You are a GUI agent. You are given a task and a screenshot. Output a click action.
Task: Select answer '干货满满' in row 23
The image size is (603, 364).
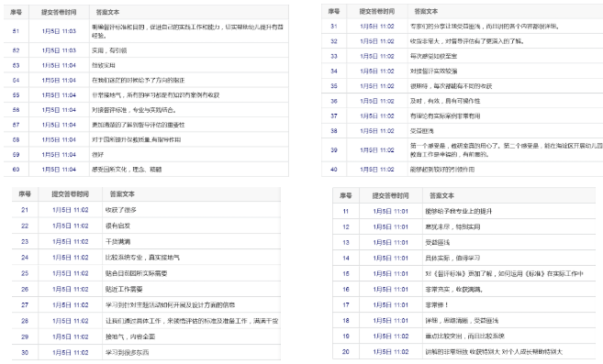pos(117,242)
